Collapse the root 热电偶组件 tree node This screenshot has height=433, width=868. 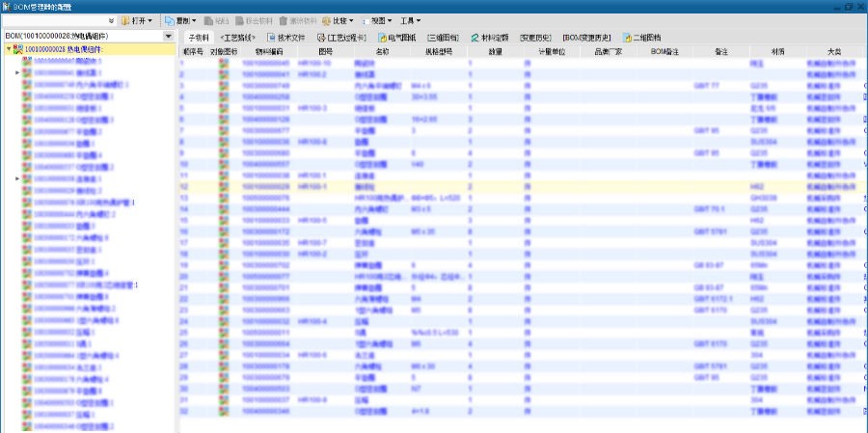click(x=8, y=49)
